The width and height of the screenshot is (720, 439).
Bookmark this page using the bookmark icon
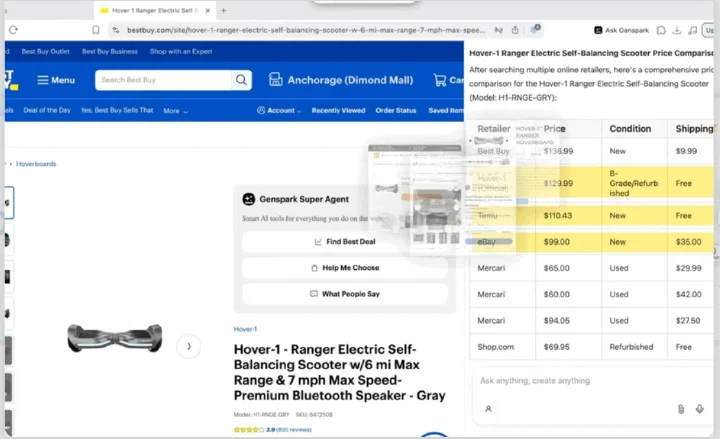96,30
